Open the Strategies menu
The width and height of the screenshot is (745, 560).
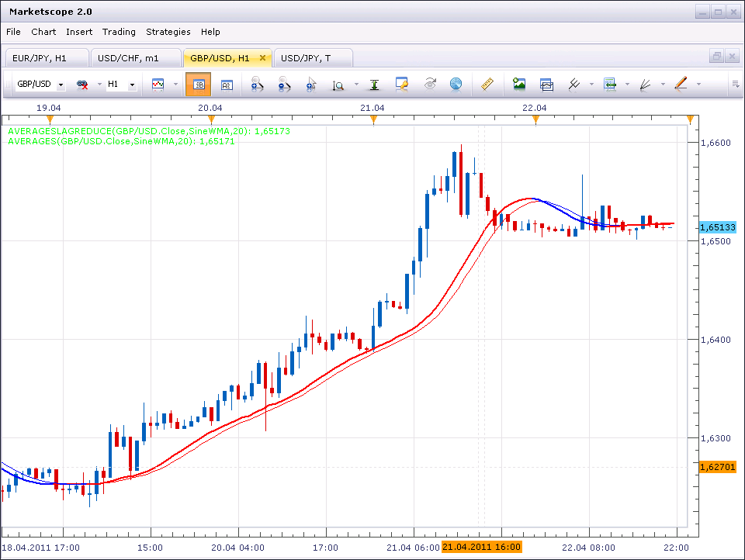coord(168,32)
